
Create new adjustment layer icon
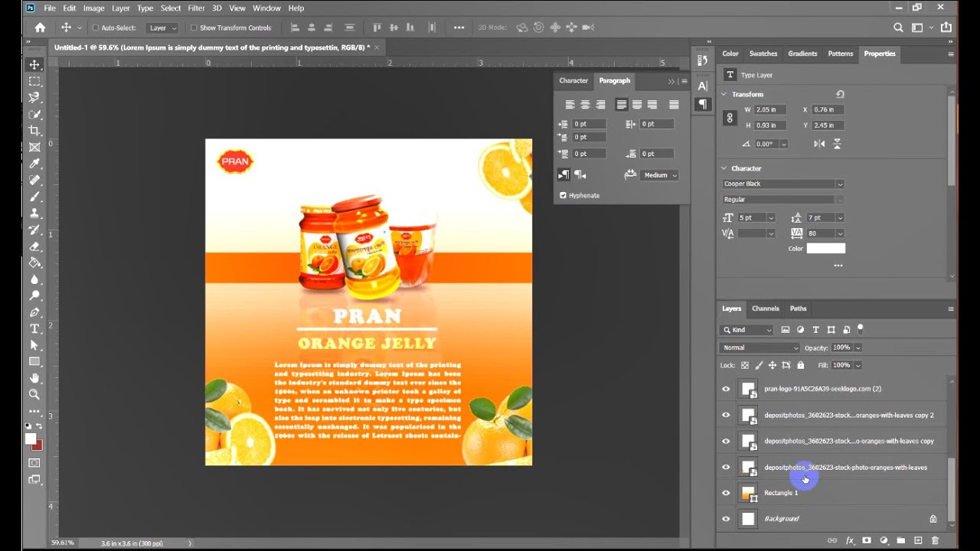coord(884,540)
